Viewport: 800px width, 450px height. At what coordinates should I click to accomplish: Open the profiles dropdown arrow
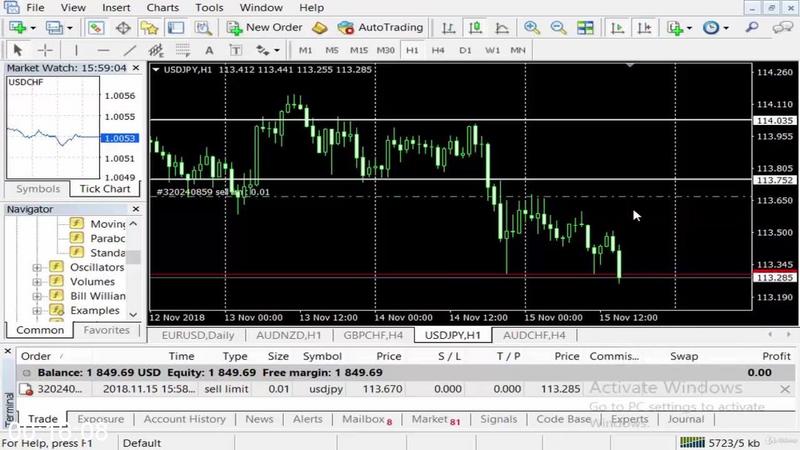(x=70, y=28)
